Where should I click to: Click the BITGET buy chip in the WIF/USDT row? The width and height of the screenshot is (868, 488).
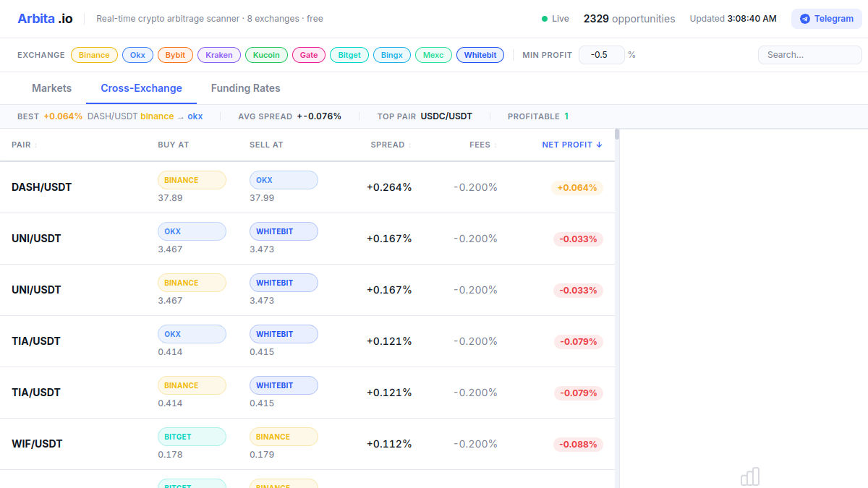192,437
